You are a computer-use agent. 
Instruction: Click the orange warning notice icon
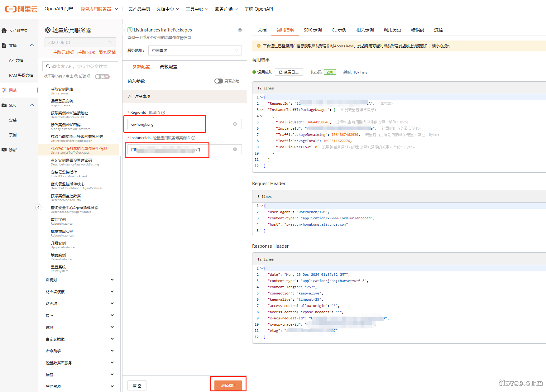pos(258,46)
